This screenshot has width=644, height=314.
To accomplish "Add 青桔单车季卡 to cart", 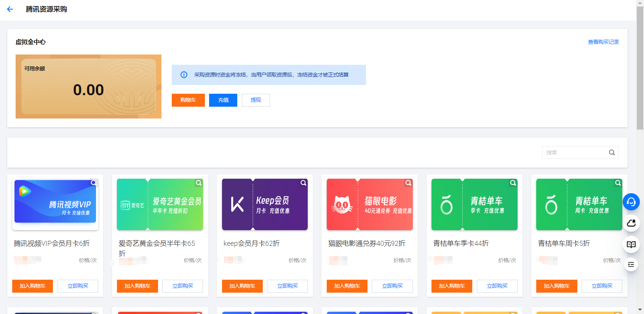I will (x=452, y=286).
